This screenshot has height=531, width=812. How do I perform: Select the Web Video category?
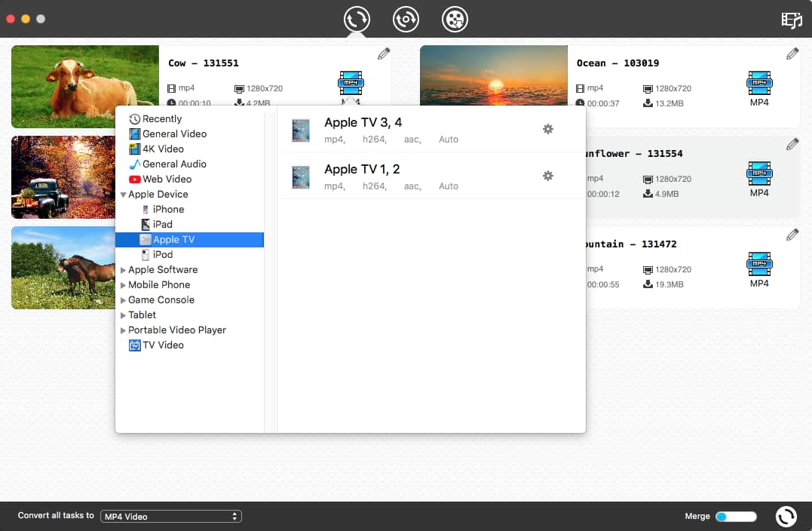161,179
